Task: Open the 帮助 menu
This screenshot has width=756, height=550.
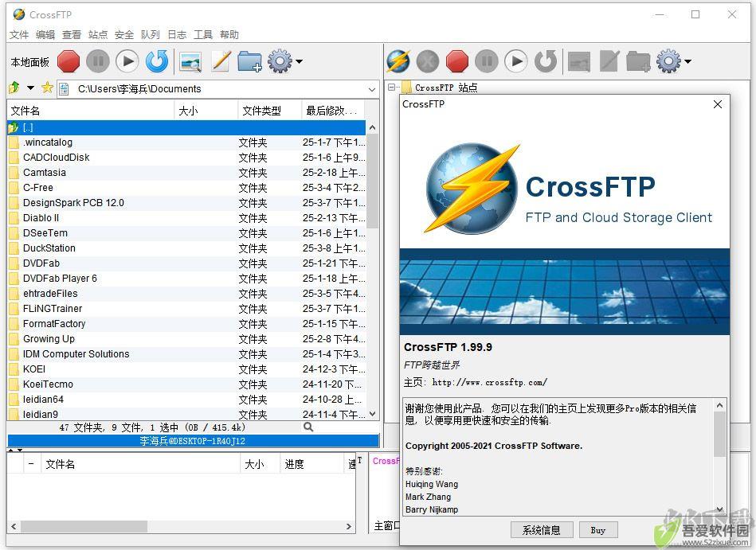Action: click(229, 35)
